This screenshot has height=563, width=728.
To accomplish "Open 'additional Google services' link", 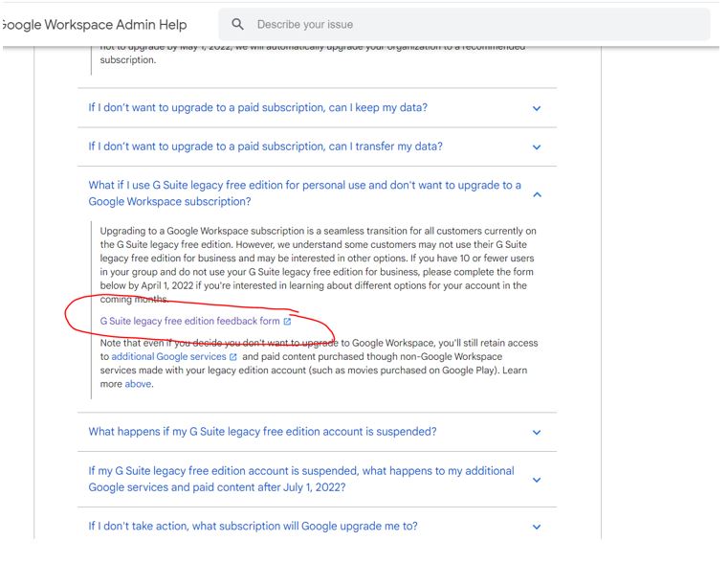I will tap(168, 357).
